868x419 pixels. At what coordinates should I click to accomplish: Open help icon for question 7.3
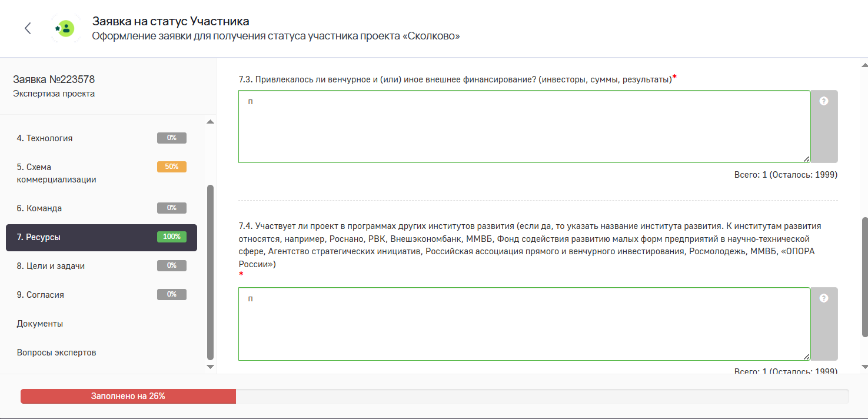pos(824,101)
